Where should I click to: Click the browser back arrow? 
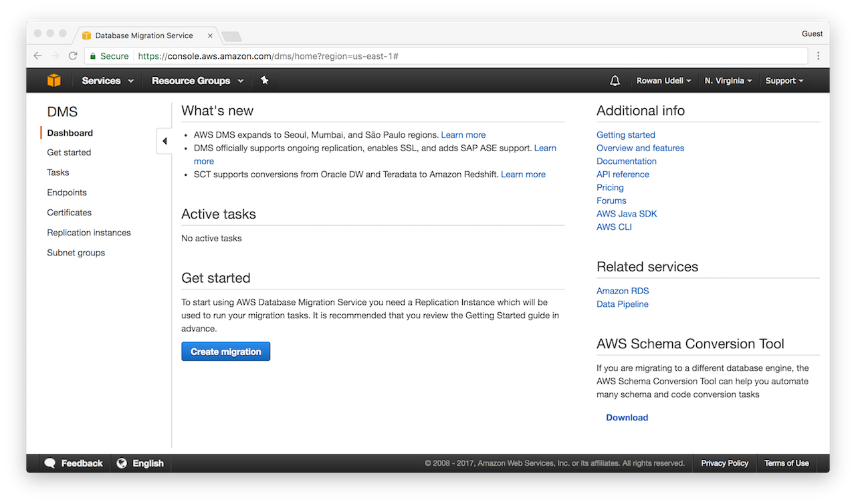pyautogui.click(x=37, y=56)
